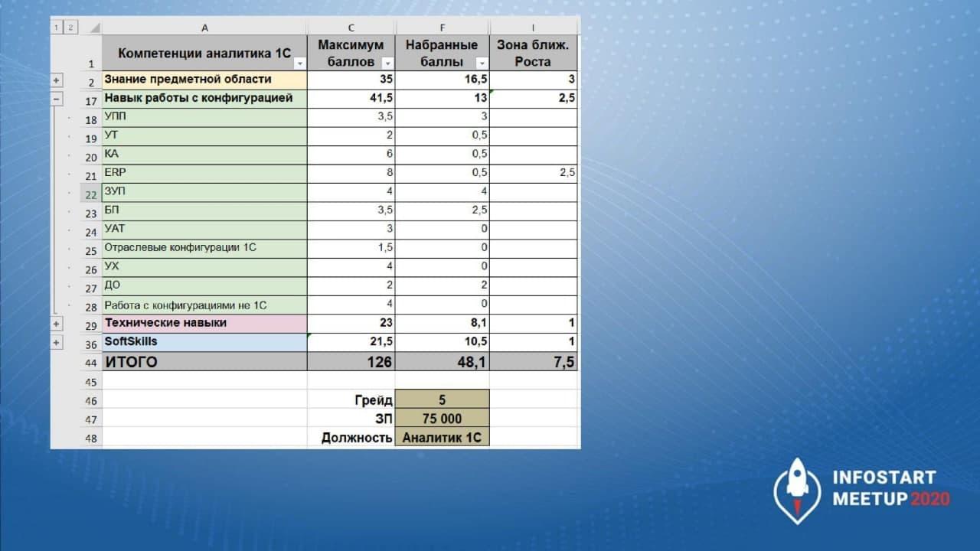980x551 pixels.
Task: Select the grade value 5 cell
Action: point(443,399)
